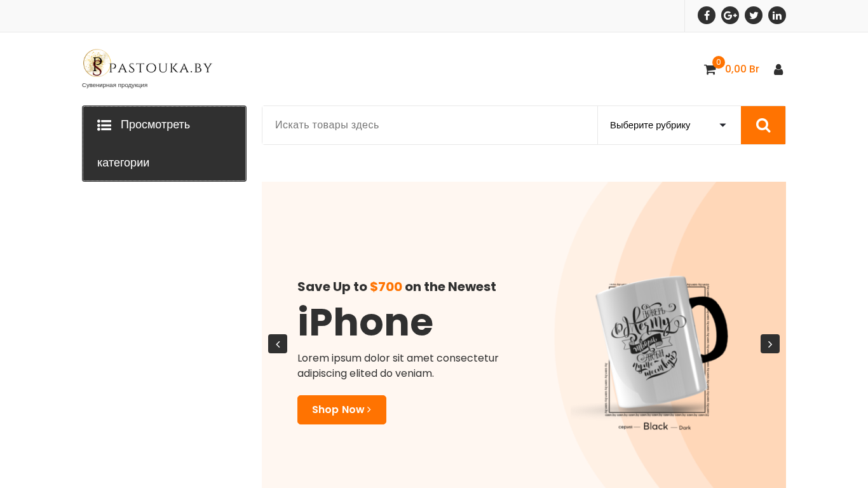Viewport: 868px width, 488px height.
Task: Click the list icon beside Просмотреть
Action: [104, 125]
